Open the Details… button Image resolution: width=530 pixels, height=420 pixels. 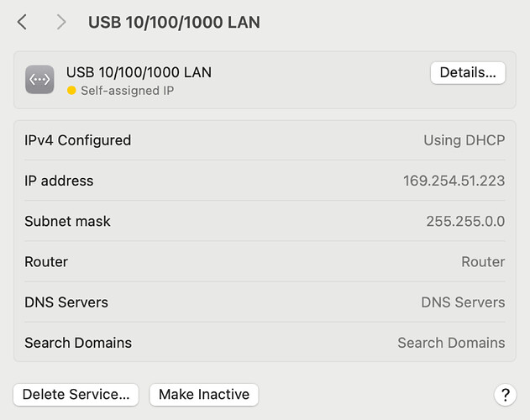coord(468,73)
